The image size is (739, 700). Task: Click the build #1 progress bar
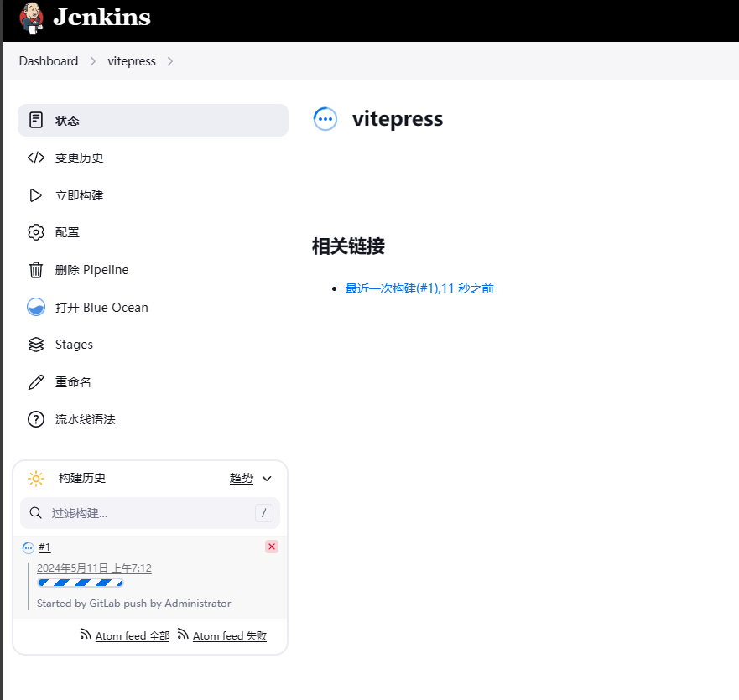(81, 583)
